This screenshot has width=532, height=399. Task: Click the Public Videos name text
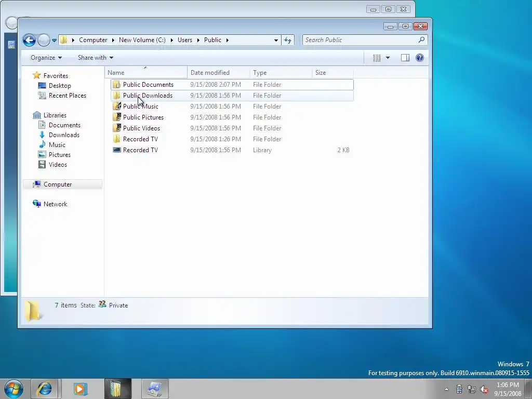[x=141, y=128]
